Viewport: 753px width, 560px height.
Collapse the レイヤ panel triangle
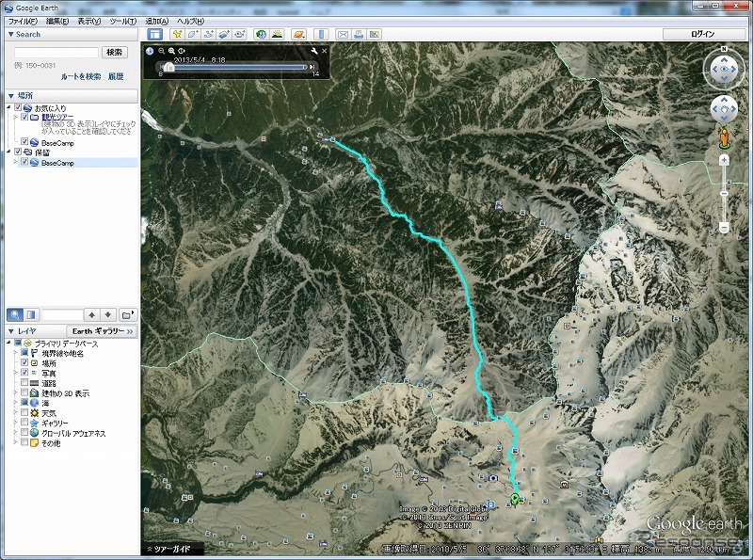[x=10, y=331]
